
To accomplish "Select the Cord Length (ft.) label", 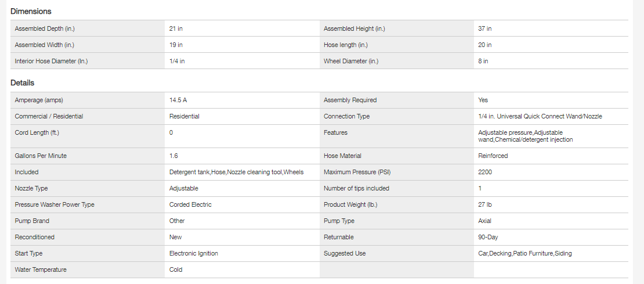I will pos(37,132).
